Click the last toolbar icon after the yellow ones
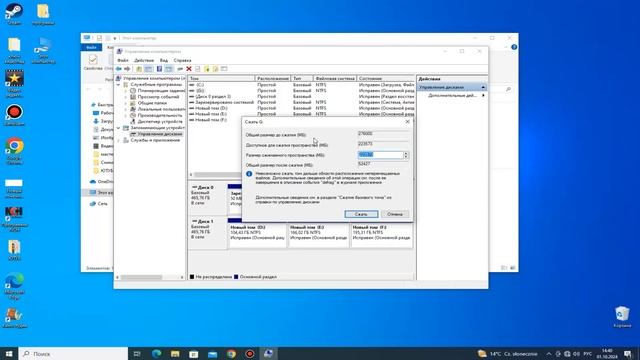This screenshot has width=640, height=360. pyautogui.click(x=224, y=69)
